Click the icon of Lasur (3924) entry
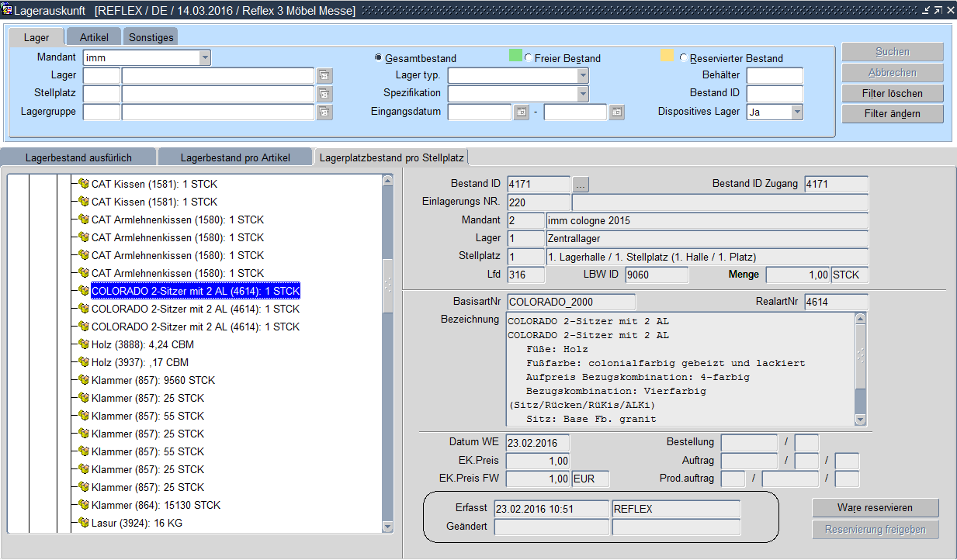This screenshot has width=957, height=560. 84,523
